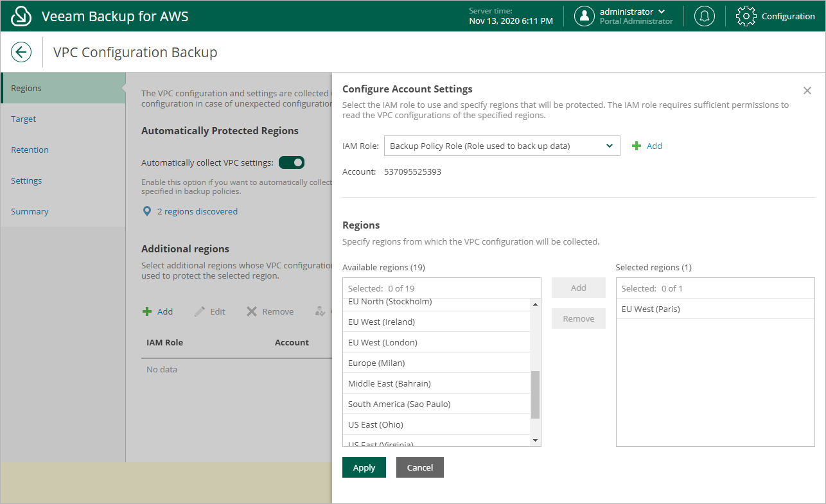
Task: Select EU West (Ireland) region
Action: click(x=436, y=322)
